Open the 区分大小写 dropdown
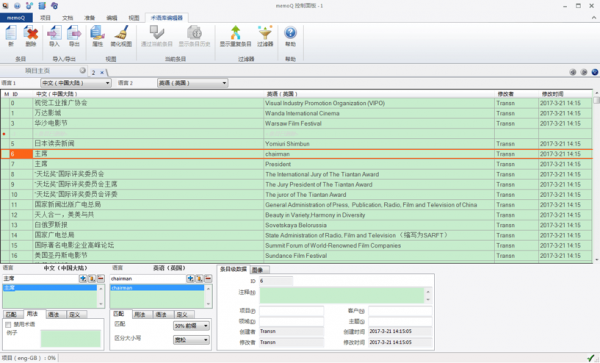Viewport: 600px width, 363px height. pos(191,340)
